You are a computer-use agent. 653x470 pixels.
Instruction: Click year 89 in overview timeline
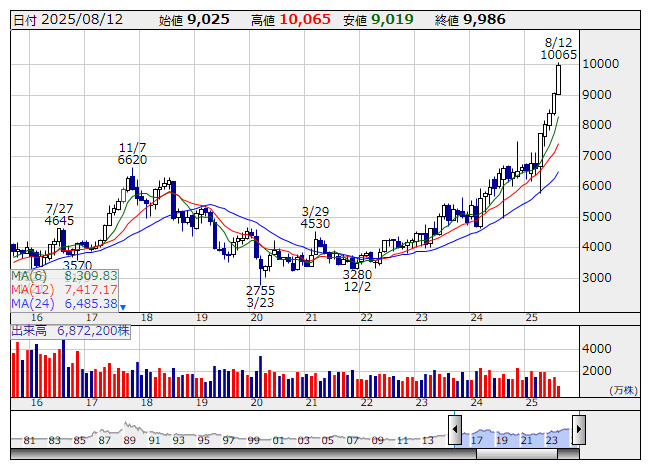129,440
